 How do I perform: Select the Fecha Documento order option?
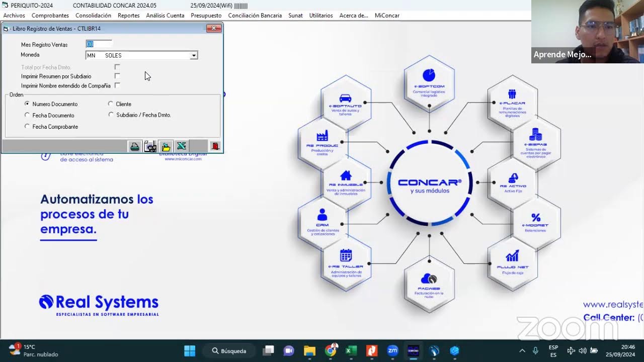tap(27, 115)
